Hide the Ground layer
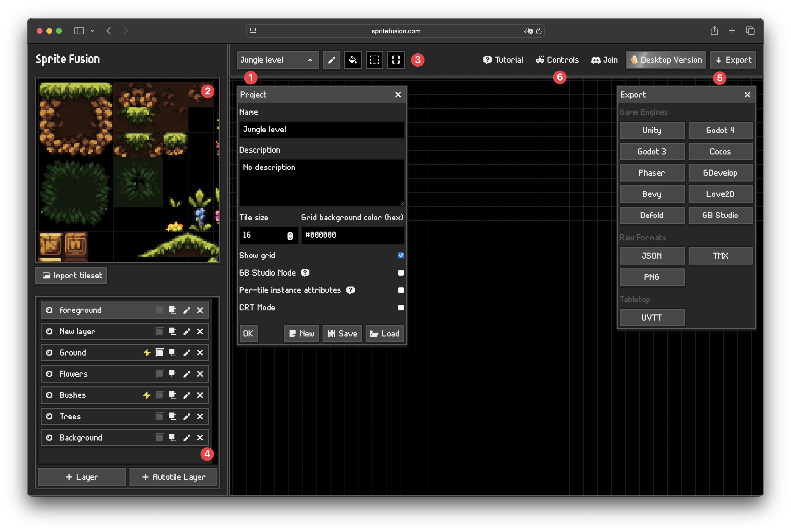Image resolution: width=791 pixels, height=532 pixels. [49, 352]
